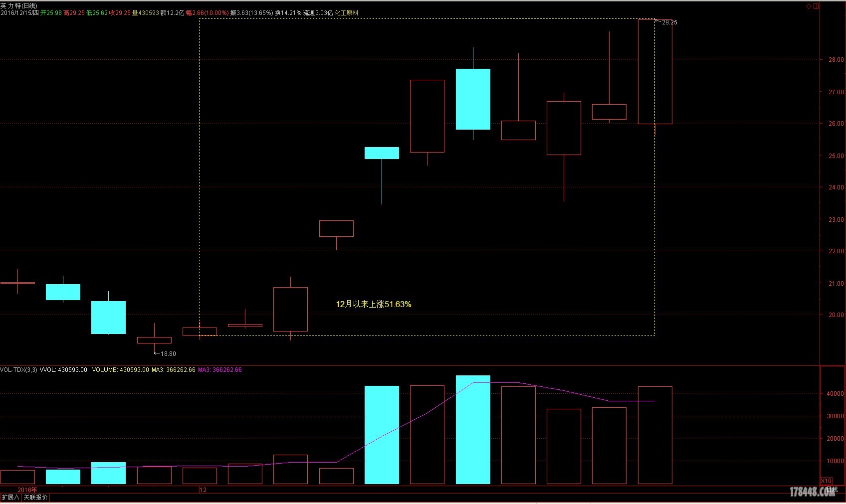Viewport: 846px width, 504px height.
Task: Click the VOLUME: 430593.00 readout
Action: (x=120, y=370)
